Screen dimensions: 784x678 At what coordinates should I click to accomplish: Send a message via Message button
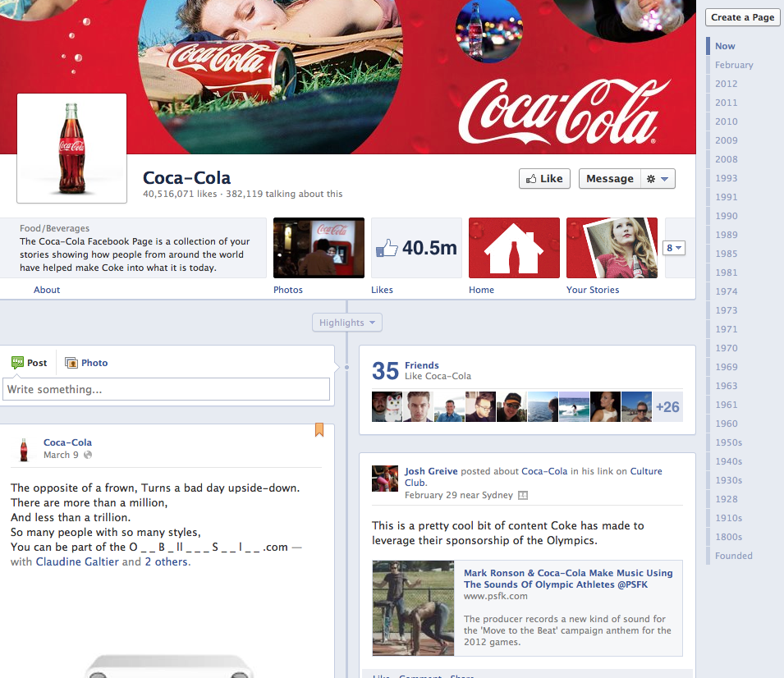click(609, 178)
